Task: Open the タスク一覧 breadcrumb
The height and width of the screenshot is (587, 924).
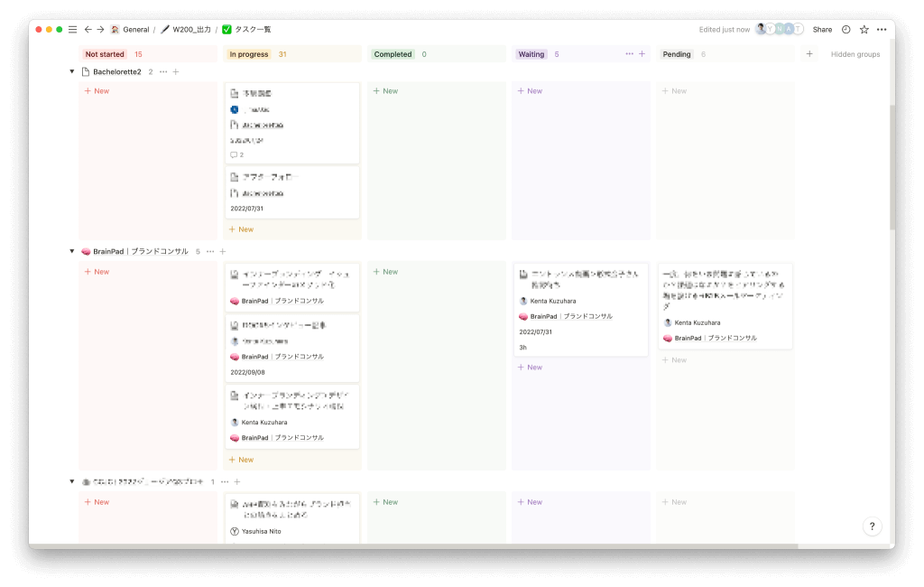Action: tap(247, 30)
